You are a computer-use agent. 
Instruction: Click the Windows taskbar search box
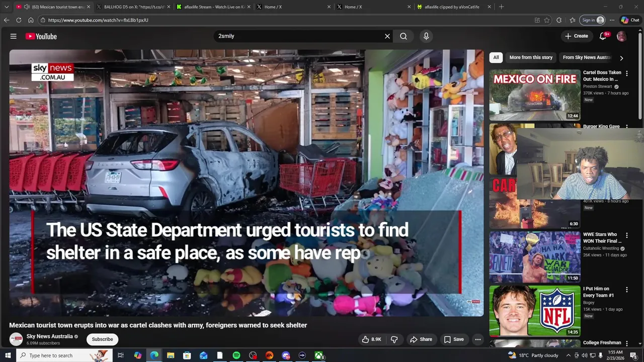click(x=65, y=355)
